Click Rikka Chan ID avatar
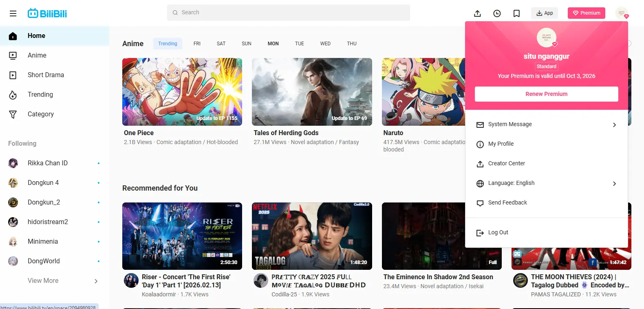Image resolution: width=644 pixels, height=309 pixels. (x=13, y=163)
